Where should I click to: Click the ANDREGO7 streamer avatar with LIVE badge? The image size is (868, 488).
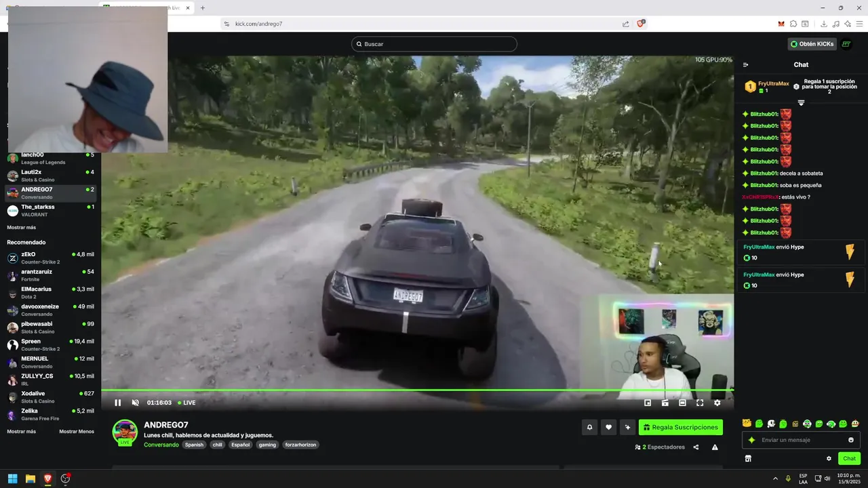125,432
